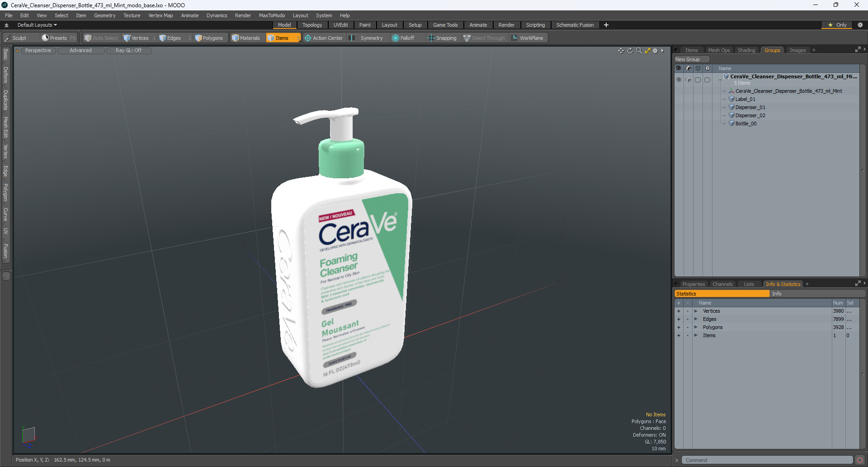Click the Auto Select icon
Image resolution: width=868 pixels, height=467 pixels.
[x=88, y=38]
